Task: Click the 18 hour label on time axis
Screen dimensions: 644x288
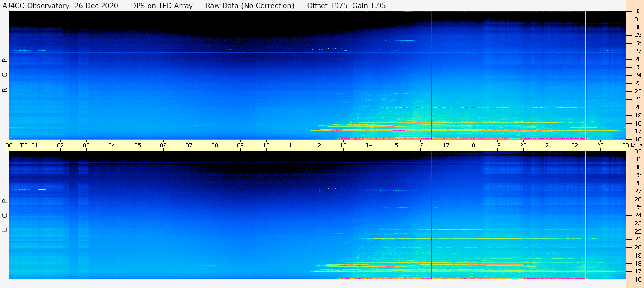Action: click(x=472, y=145)
